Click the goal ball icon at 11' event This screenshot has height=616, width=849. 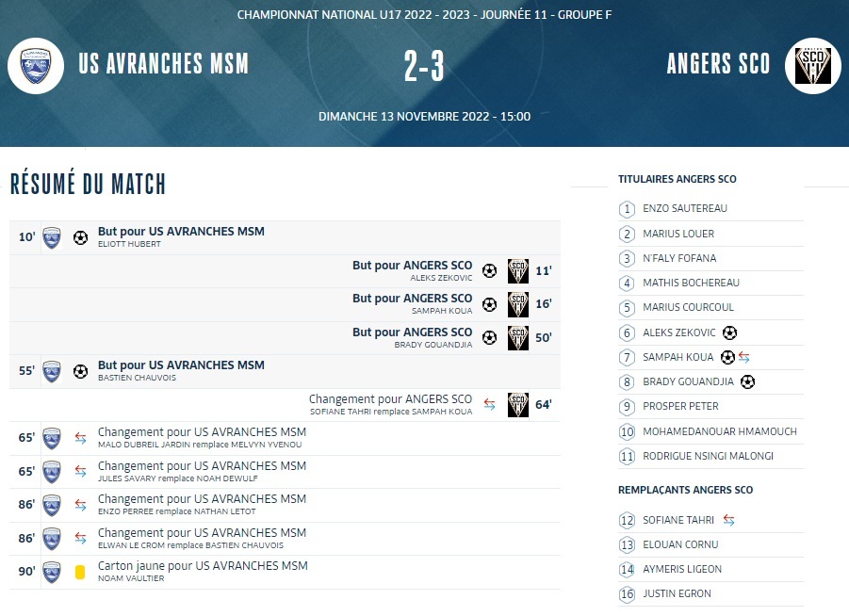489,270
